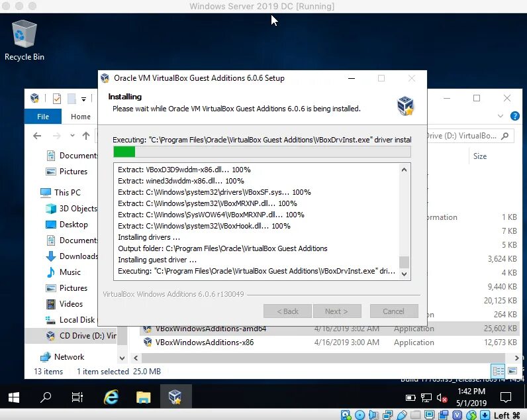Click the Next button in Setup

point(337,311)
